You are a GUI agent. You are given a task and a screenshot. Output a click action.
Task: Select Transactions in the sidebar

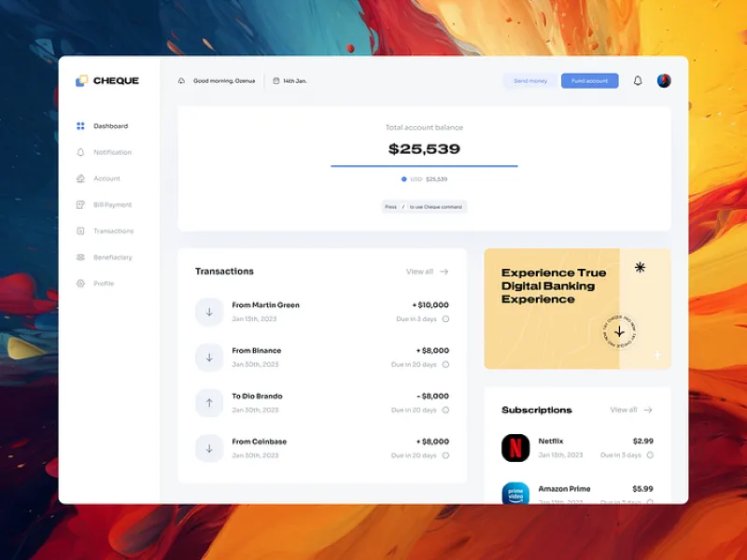click(x=105, y=231)
